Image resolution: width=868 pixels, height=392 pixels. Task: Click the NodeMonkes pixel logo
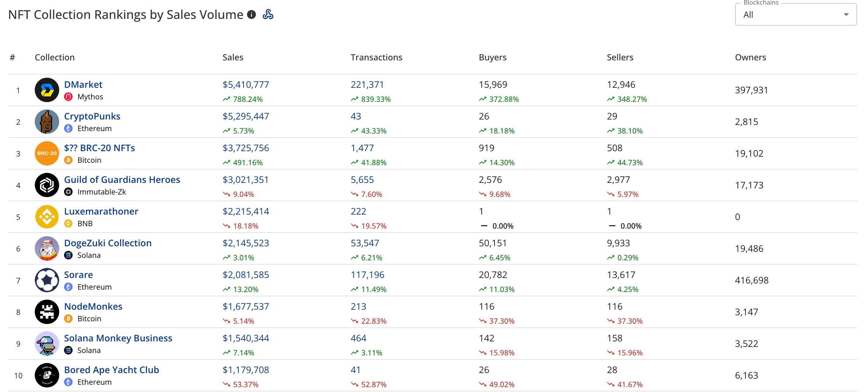[x=47, y=312]
